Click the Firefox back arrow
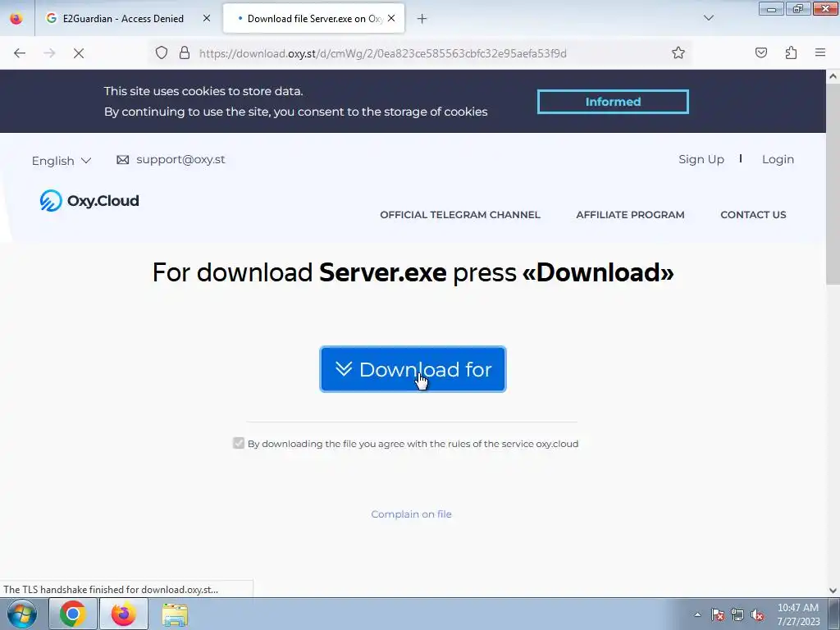 20,53
